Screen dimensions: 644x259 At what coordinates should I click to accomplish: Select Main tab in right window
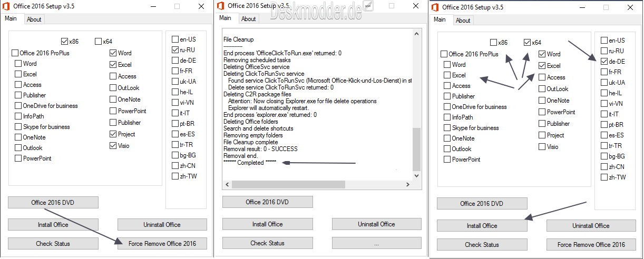(440, 19)
